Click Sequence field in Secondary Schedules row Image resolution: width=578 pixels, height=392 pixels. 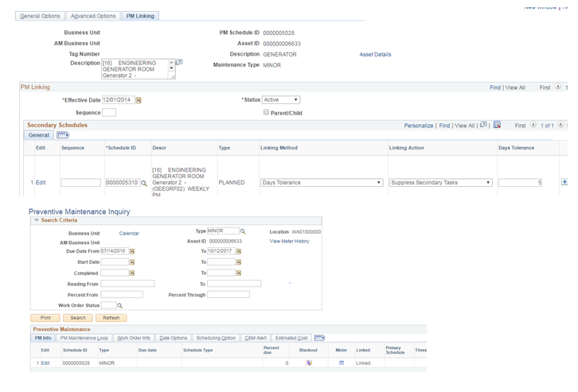click(x=80, y=183)
